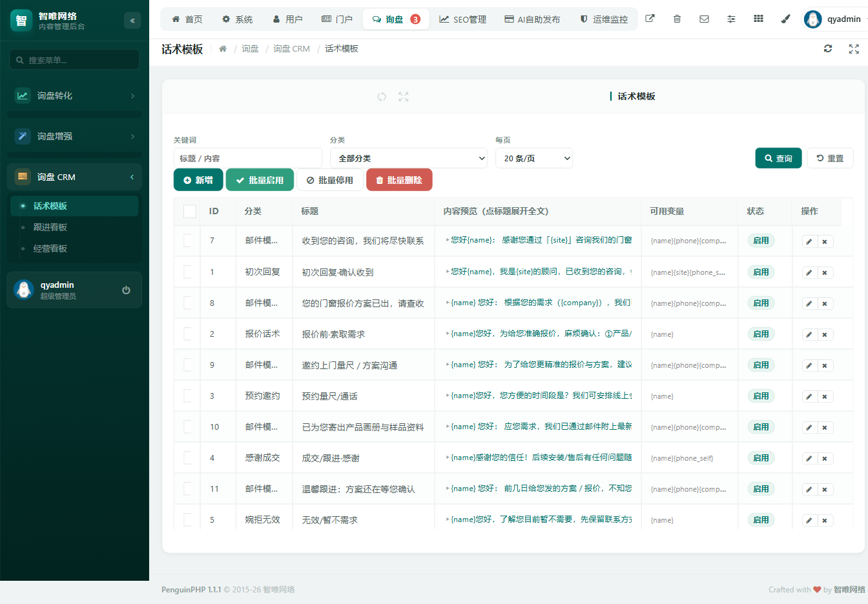
Task: Check the checkbox for row ID 8
Action: click(x=187, y=303)
